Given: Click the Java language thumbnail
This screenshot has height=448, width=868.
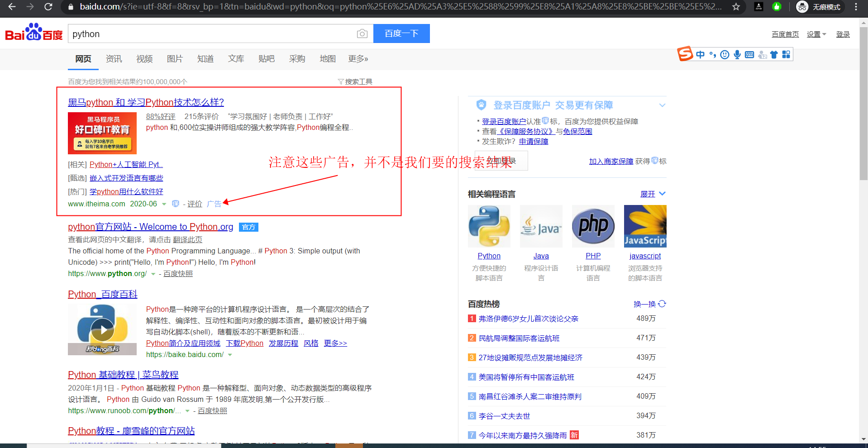Looking at the screenshot, I should [x=541, y=226].
